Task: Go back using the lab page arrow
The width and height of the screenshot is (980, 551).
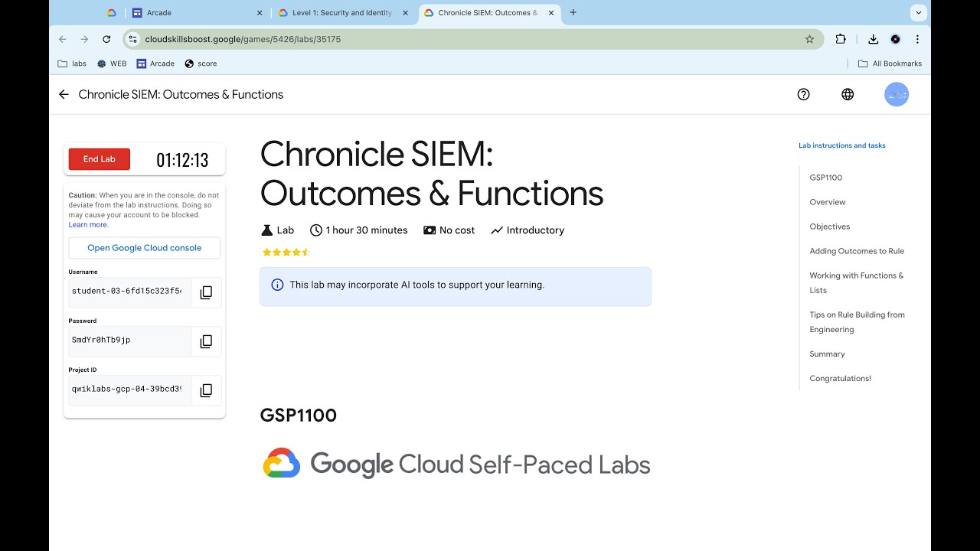Action: tap(64, 94)
